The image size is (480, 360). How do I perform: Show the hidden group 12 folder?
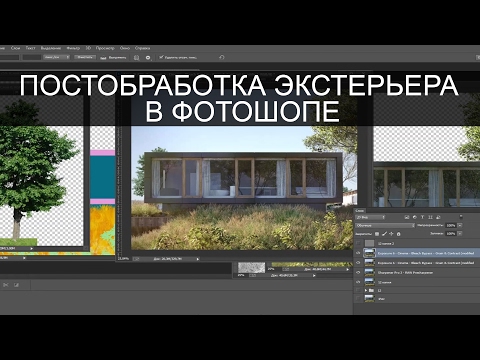click(358, 290)
